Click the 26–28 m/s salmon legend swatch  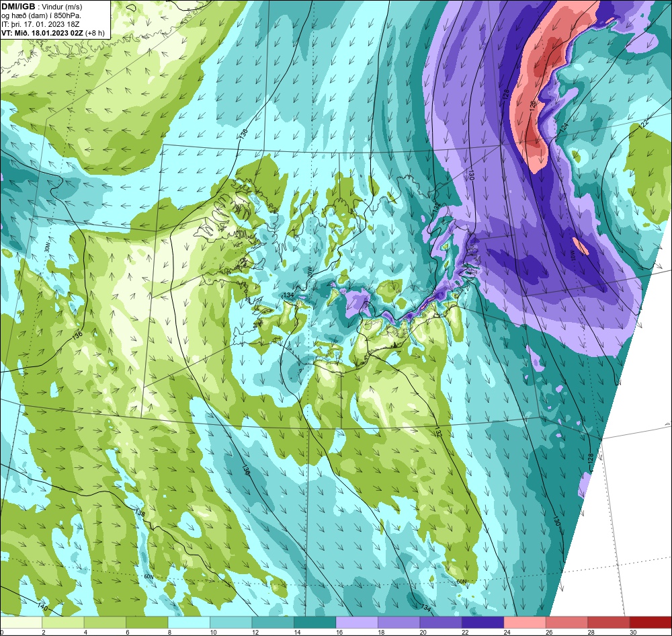pyautogui.click(x=567, y=623)
